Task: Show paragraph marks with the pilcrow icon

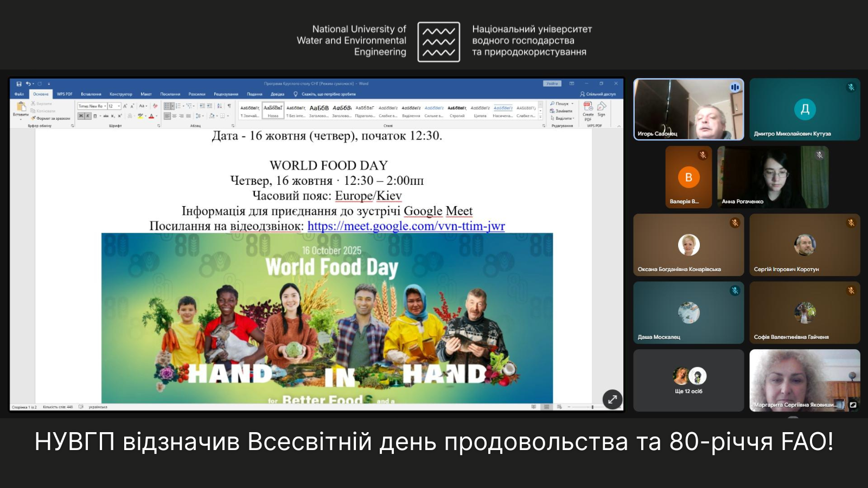Action: 229,106
